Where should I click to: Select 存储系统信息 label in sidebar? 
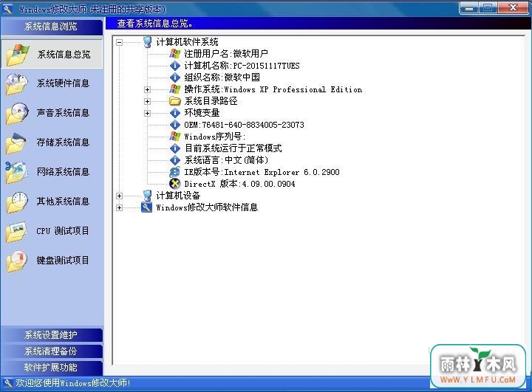[63, 142]
